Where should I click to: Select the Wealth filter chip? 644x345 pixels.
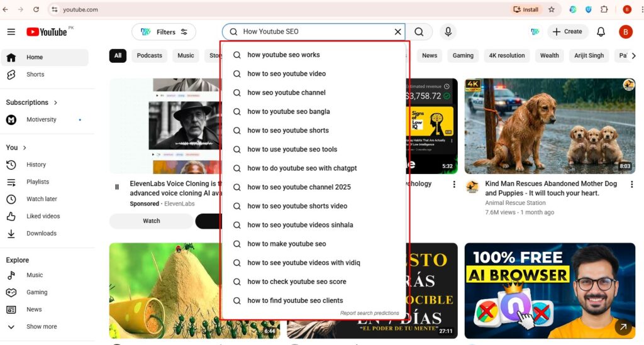pyautogui.click(x=549, y=55)
